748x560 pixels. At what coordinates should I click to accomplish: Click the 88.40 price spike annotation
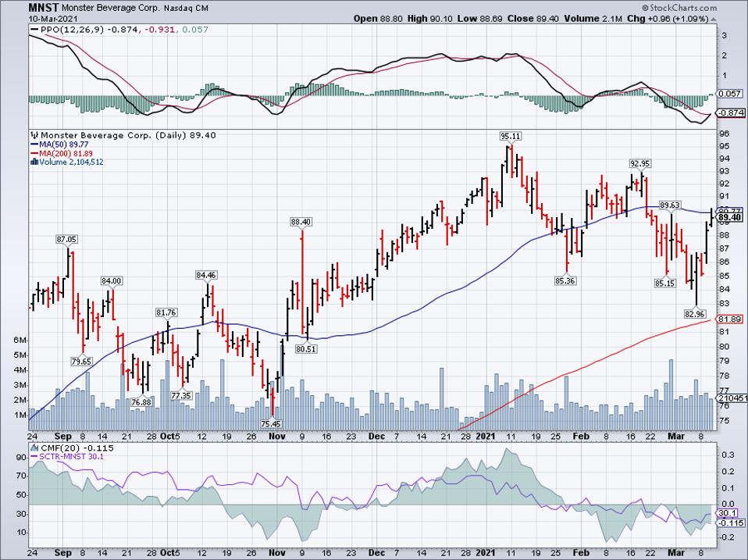301,222
